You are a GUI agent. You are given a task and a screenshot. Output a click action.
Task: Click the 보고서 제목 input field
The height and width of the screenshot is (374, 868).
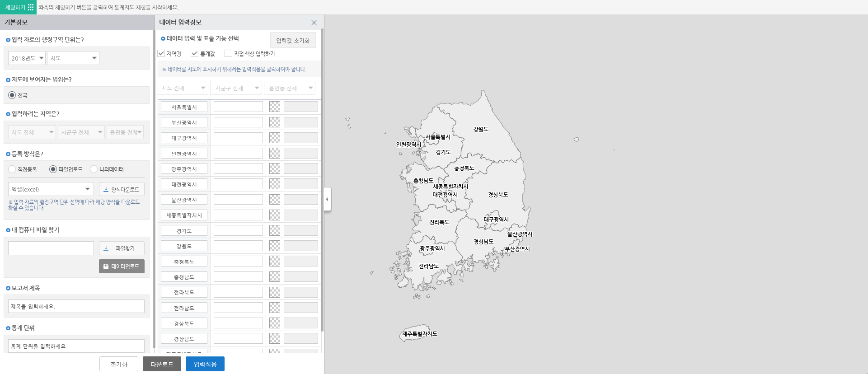76,306
